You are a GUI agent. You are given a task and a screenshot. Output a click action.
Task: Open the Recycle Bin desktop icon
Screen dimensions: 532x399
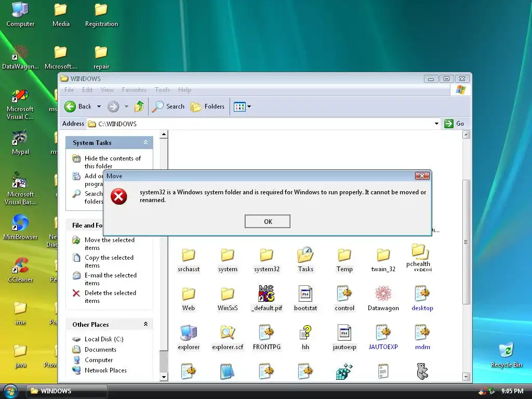tap(506, 355)
